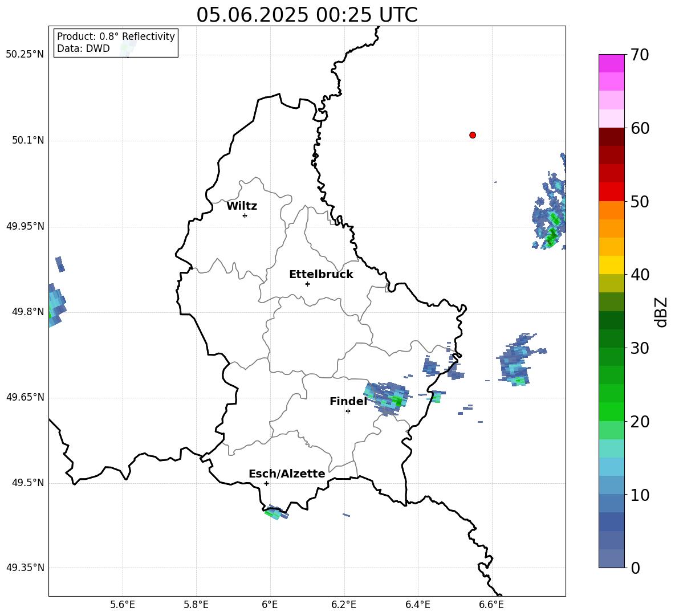Click the red radar site marker dot

click(473, 135)
